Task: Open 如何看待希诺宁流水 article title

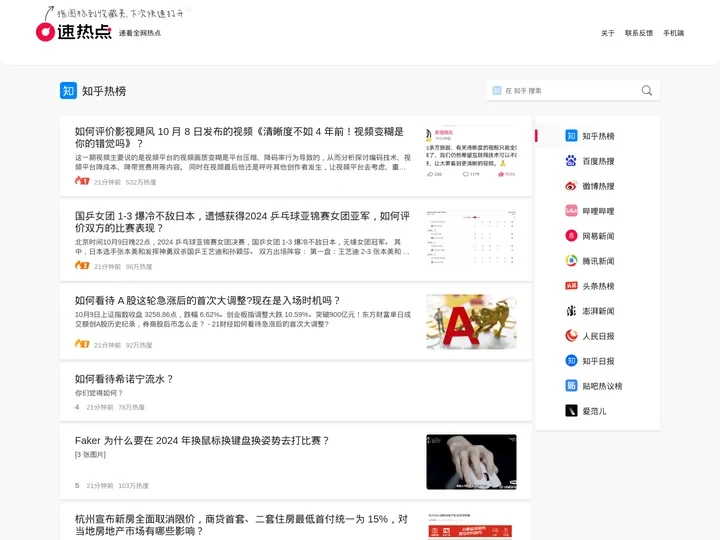Action: pyautogui.click(x=124, y=379)
